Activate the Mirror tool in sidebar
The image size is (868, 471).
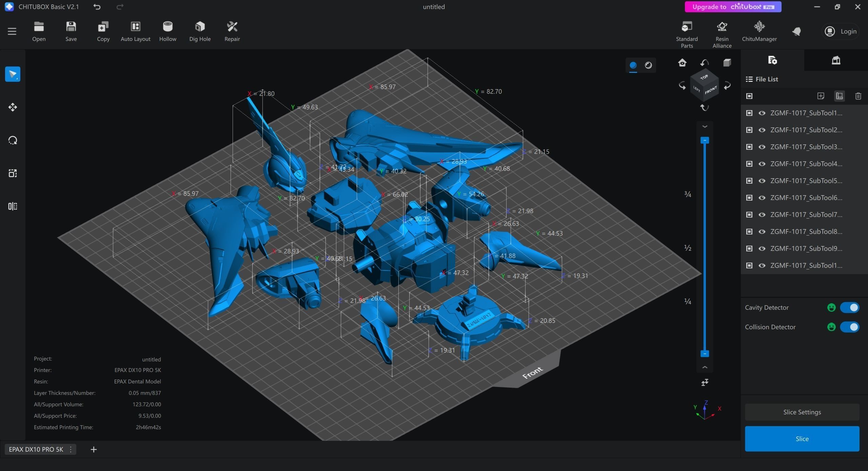[x=13, y=206]
